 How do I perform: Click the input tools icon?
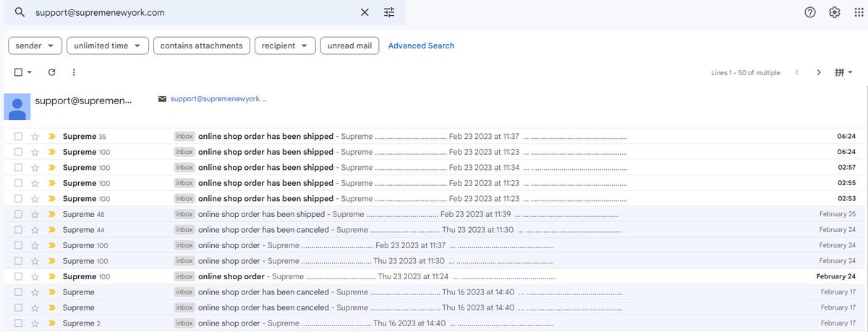(840, 72)
